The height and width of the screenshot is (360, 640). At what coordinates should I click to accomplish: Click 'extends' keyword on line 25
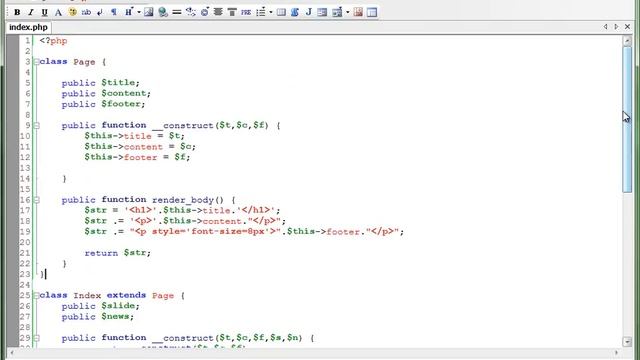[x=126, y=295]
